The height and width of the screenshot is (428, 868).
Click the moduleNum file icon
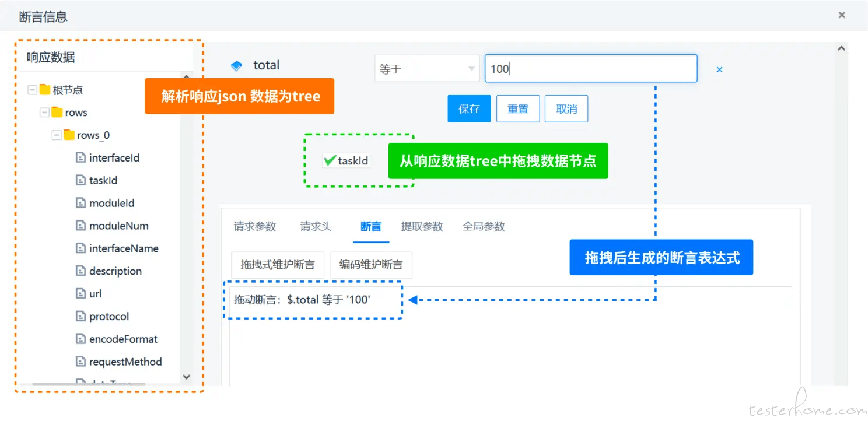[81, 226]
